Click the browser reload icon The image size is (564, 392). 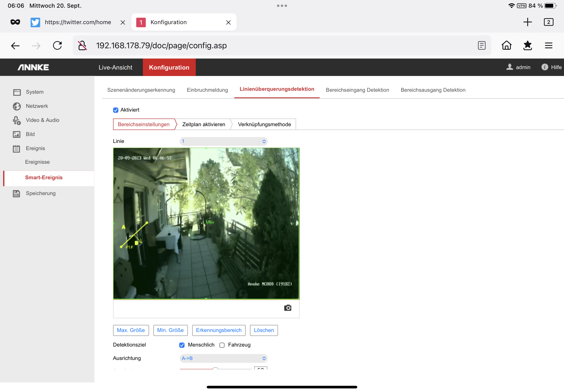pos(57,45)
